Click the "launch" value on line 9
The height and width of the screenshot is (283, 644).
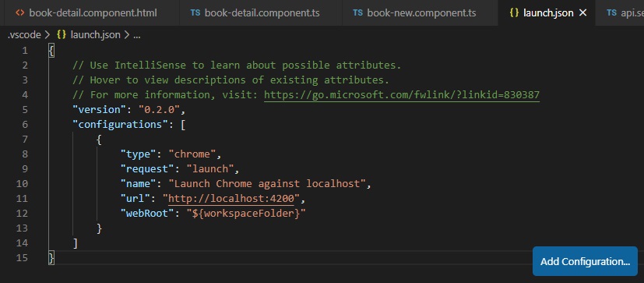click(x=210, y=169)
